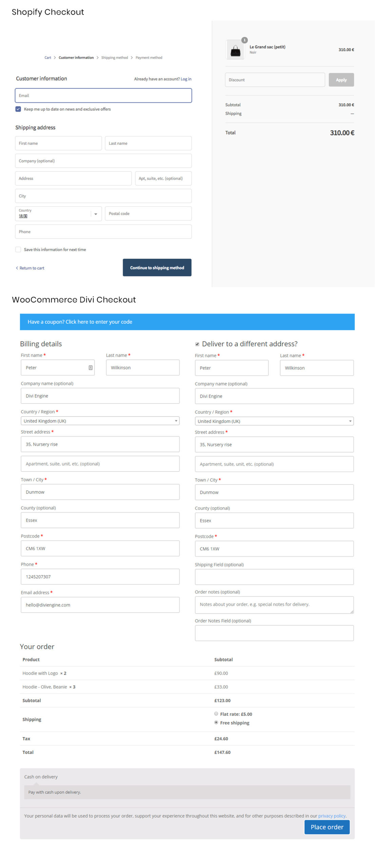Click Hoodie - Olive, Beanie × 3 row
The width and height of the screenshot is (375, 868).
(187, 687)
